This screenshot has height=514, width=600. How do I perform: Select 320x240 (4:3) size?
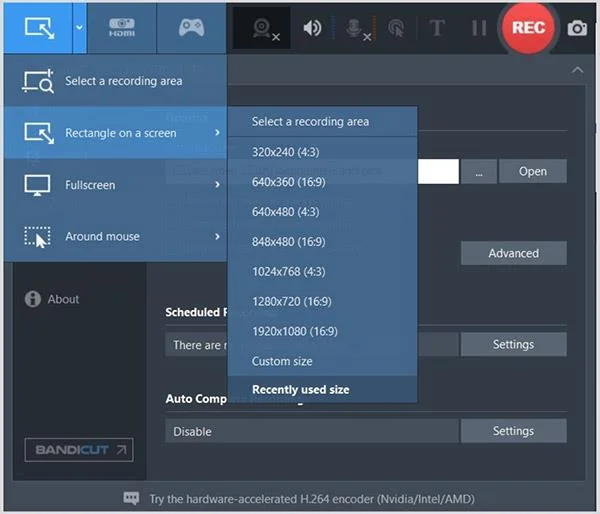322,152
